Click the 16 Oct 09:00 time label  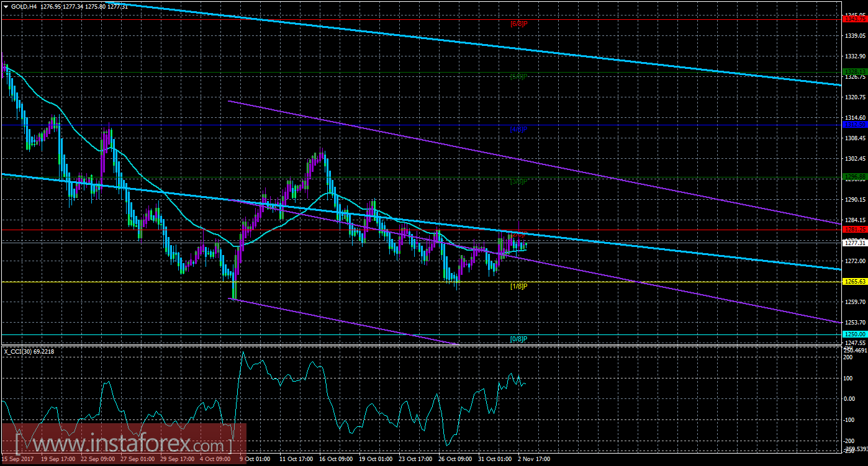pyautogui.click(x=335, y=460)
